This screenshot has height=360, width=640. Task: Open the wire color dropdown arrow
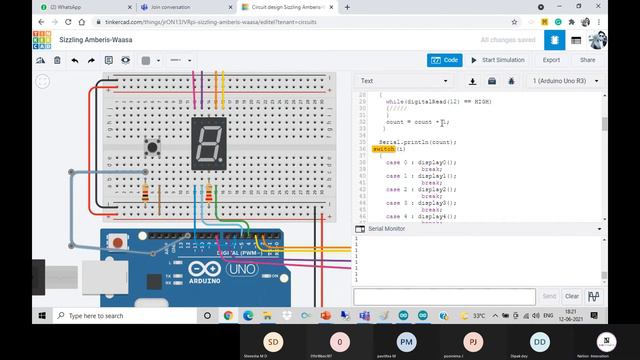point(158,61)
